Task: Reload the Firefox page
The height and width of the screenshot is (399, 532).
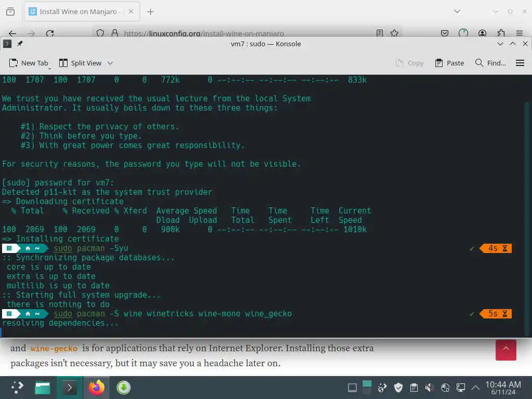Action: pos(50,33)
